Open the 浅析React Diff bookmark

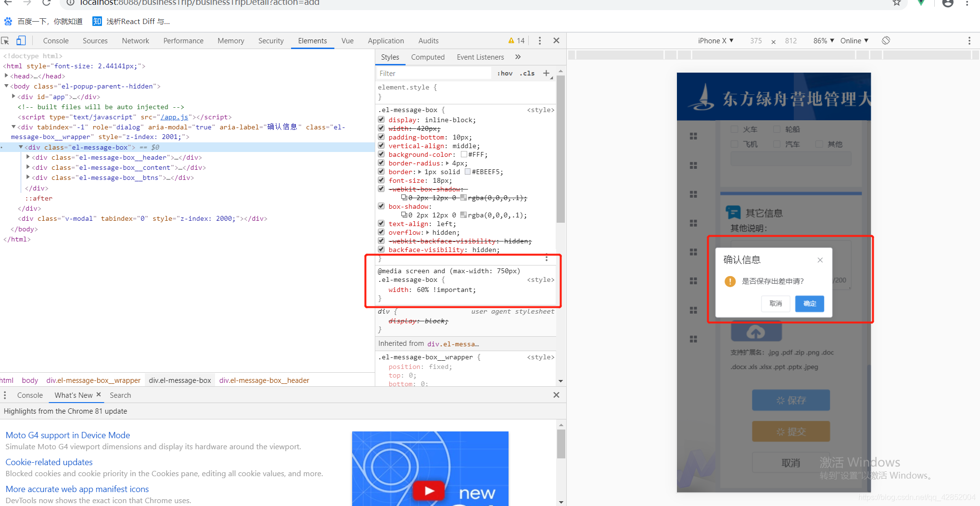click(x=131, y=22)
